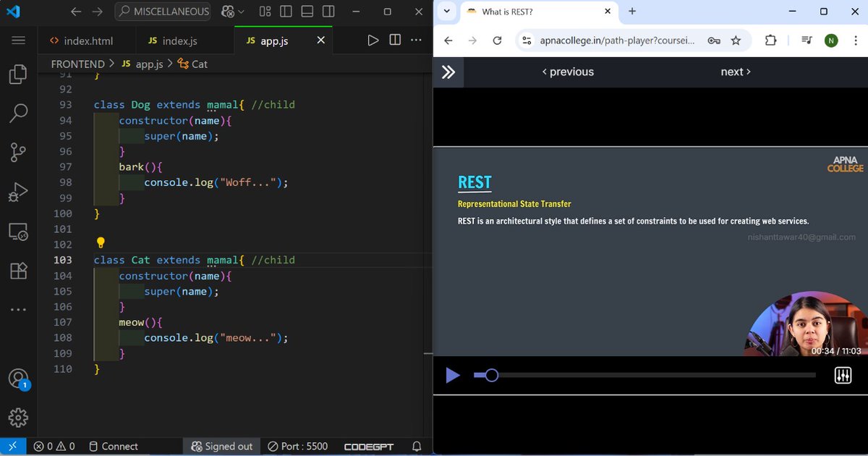Viewport: 868px width, 456px height.
Task: Click on line 93 'class Dog extends mamal'
Action: coord(194,105)
